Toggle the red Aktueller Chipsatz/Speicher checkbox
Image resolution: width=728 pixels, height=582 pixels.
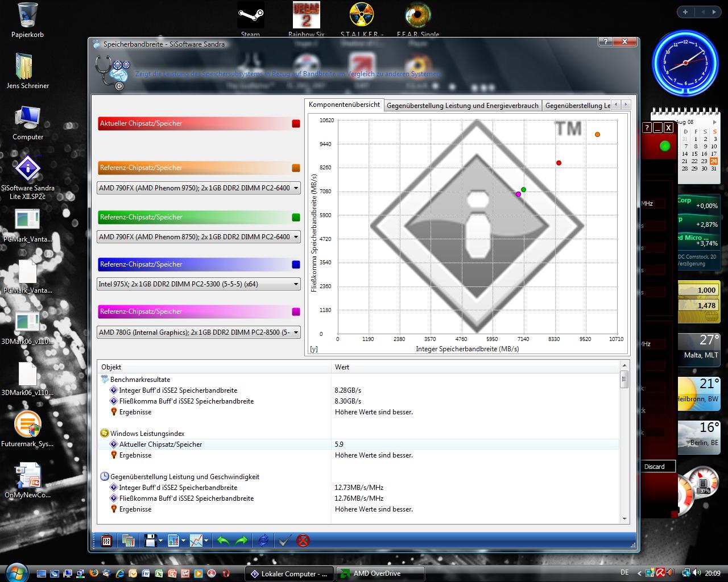coord(296,123)
